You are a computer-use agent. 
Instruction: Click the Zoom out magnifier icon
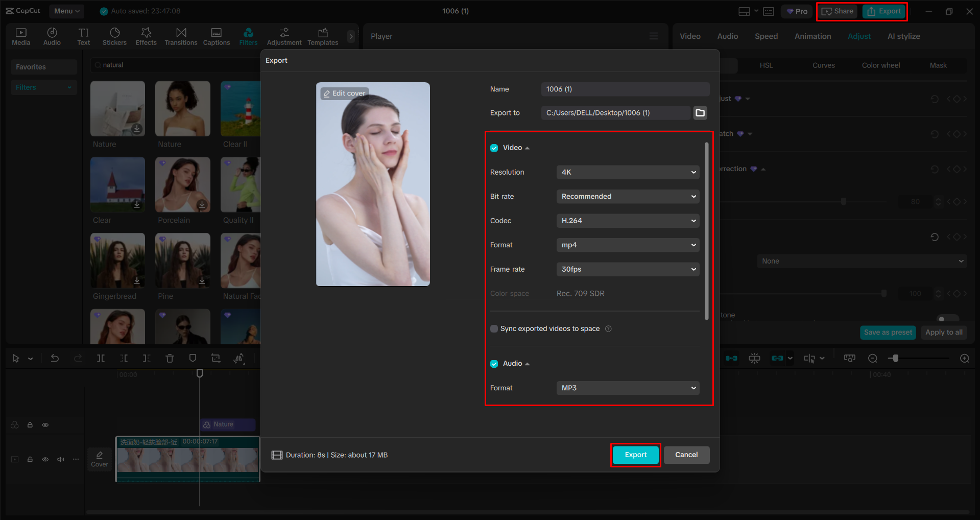click(873, 358)
